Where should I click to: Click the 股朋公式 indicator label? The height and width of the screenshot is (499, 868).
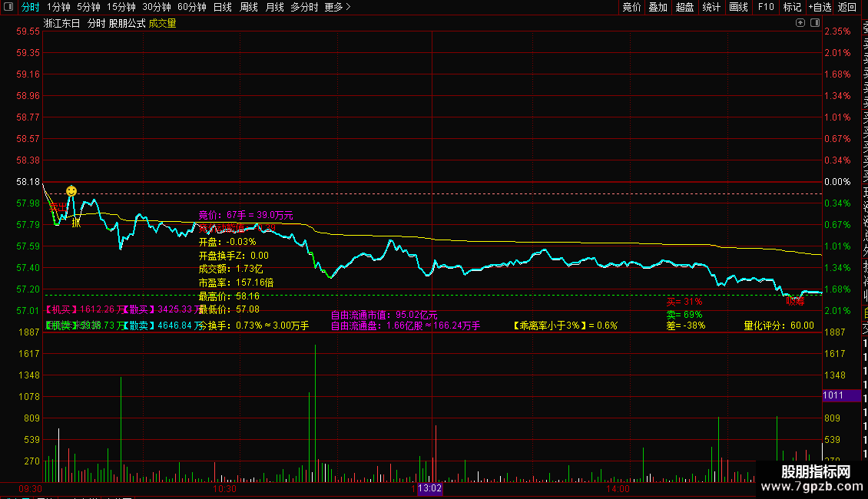(127, 23)
